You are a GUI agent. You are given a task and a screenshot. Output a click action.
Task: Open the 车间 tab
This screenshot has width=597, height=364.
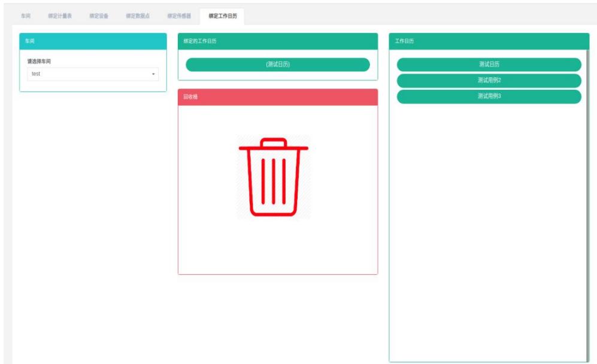(26, 16)
